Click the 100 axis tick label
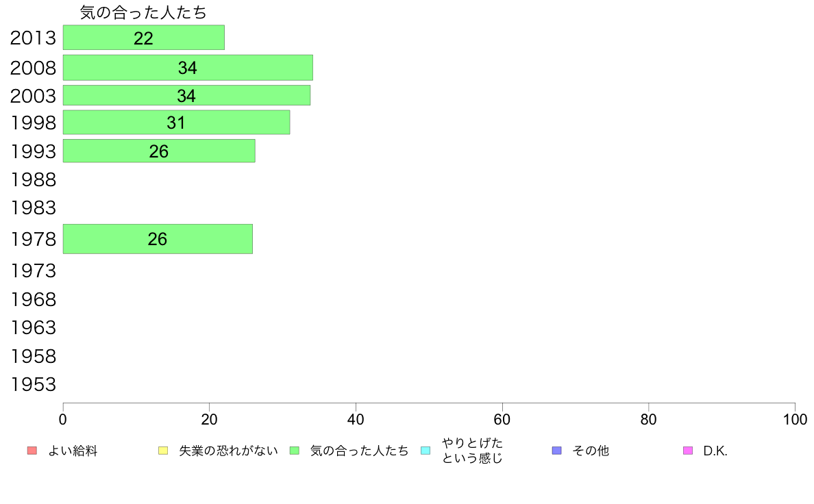Screen dimensions: 814x504 pos(795,419)
